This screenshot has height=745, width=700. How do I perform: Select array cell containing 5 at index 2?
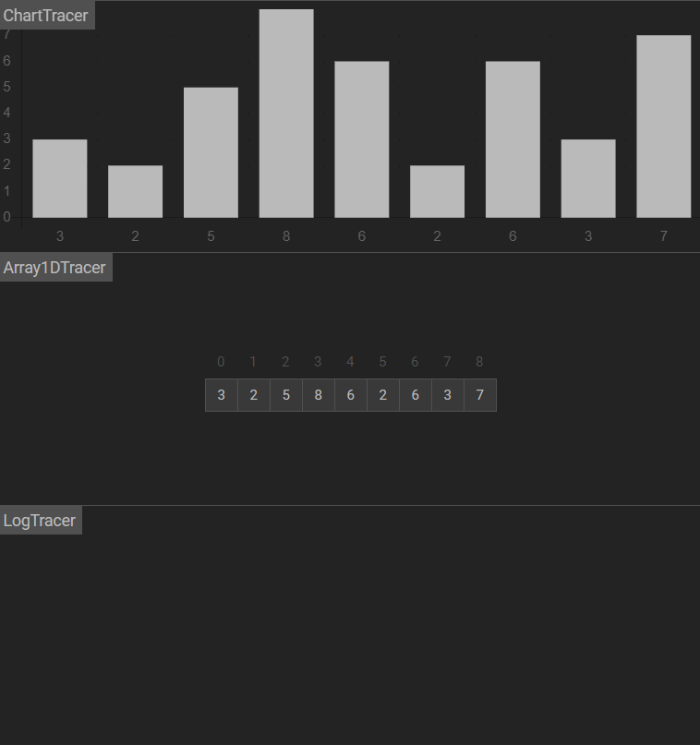(x=285, y=395)
